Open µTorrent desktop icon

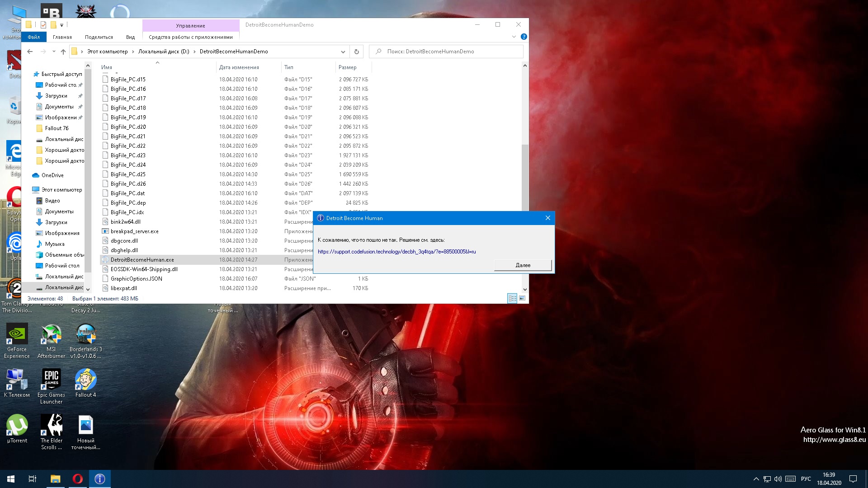point(17,429)
